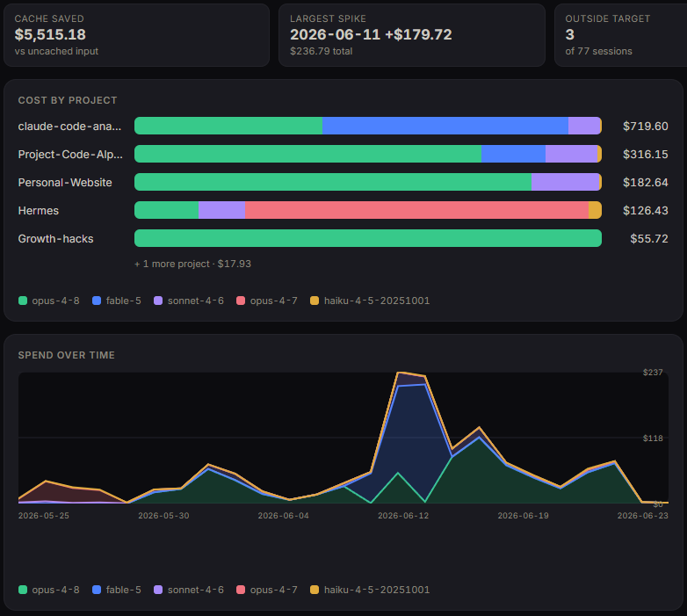The image size is (687, 616).
Task: Open the '+ 1 more project · $17.93' link
Action: [x=192, y=264]
